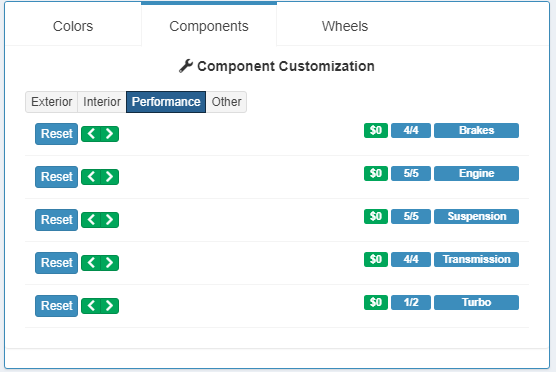This screenshot has height=372, width=556.
Task: Click the $0 price in Turbo row
Action: [376, 302]
